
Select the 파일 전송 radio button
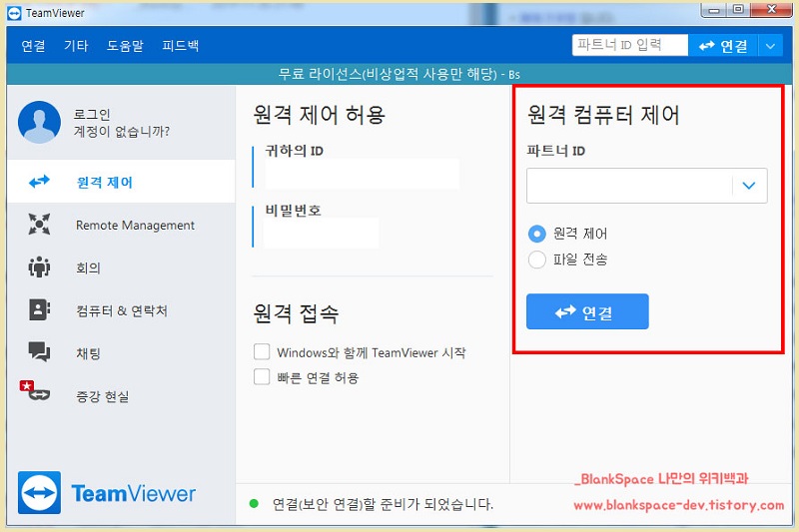(x=537, y=260)
